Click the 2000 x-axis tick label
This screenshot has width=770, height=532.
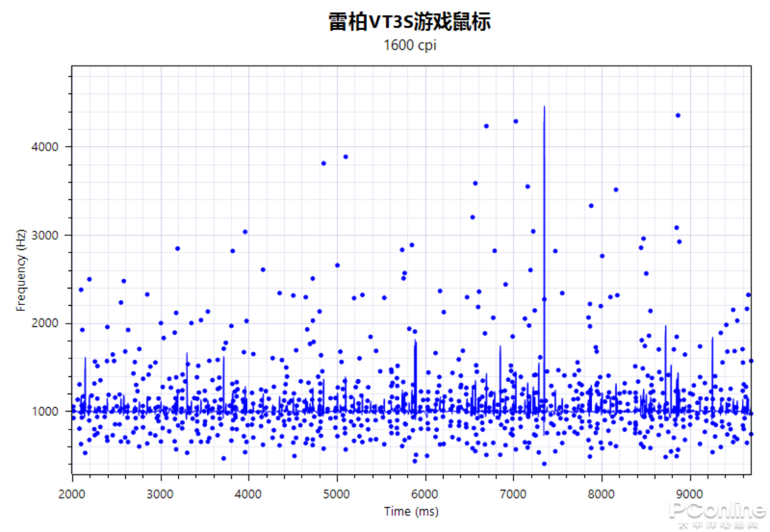[71, 494]
